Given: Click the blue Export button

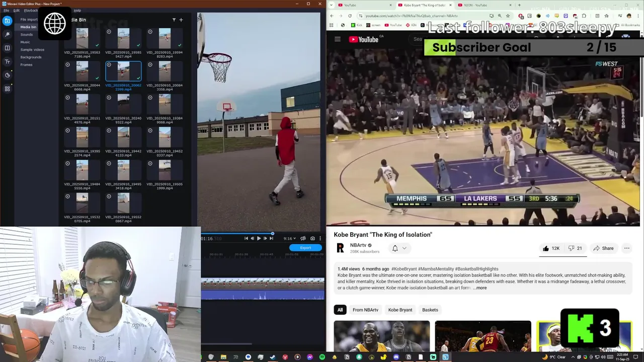Looking at the screenshot, I should (x=305, y=248).
